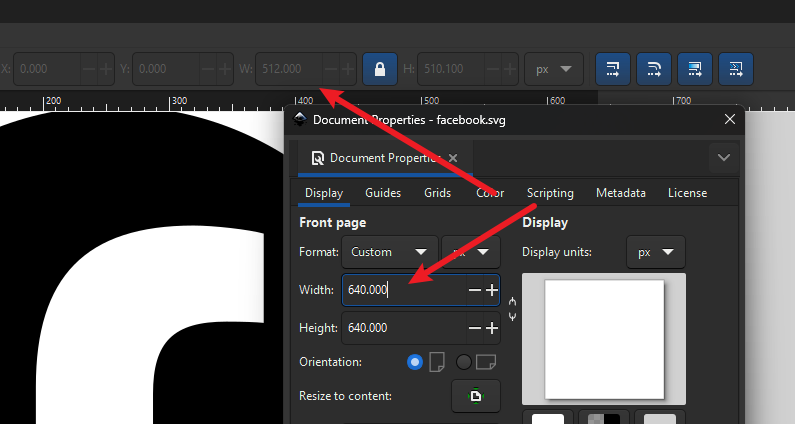Open the Display units px dropdown
Viewport: 795px width, 424px height.
(656, 252)
